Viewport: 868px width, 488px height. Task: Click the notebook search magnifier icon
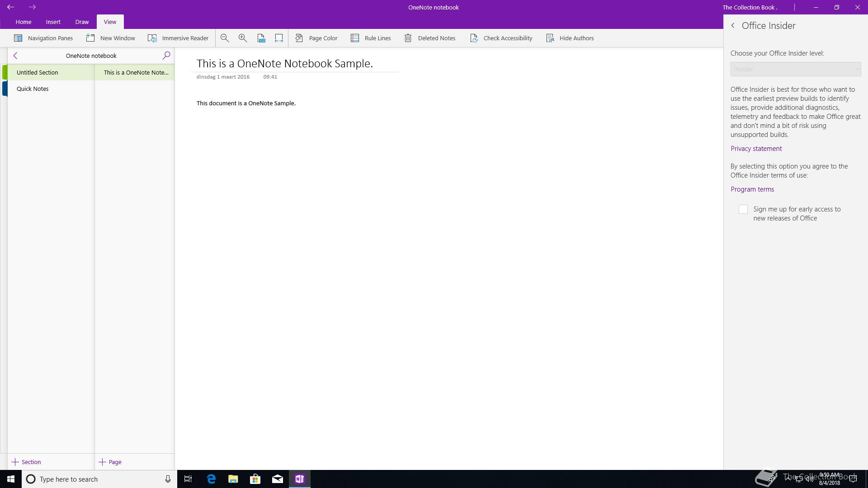[166, 55]
